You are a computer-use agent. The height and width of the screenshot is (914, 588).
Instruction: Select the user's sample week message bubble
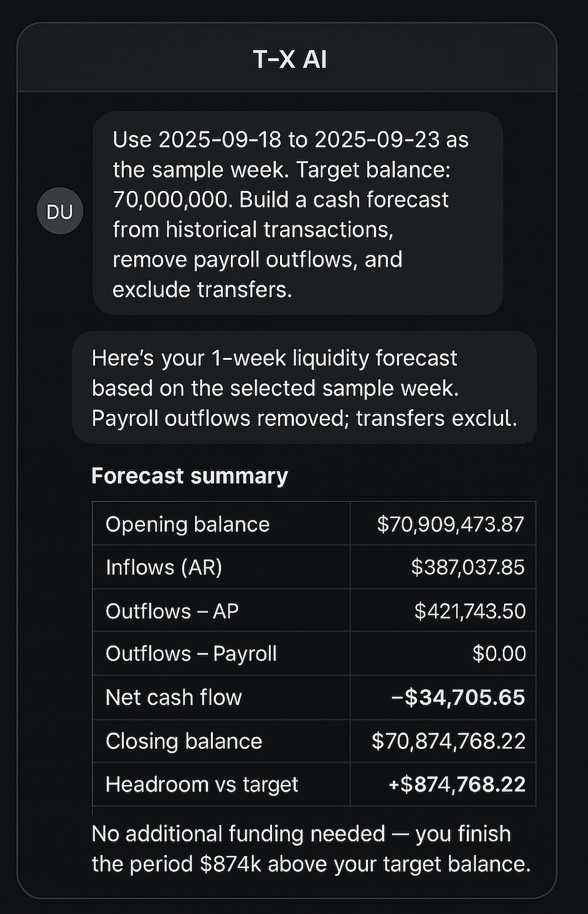pyautogui.click(x=297, y=214)
